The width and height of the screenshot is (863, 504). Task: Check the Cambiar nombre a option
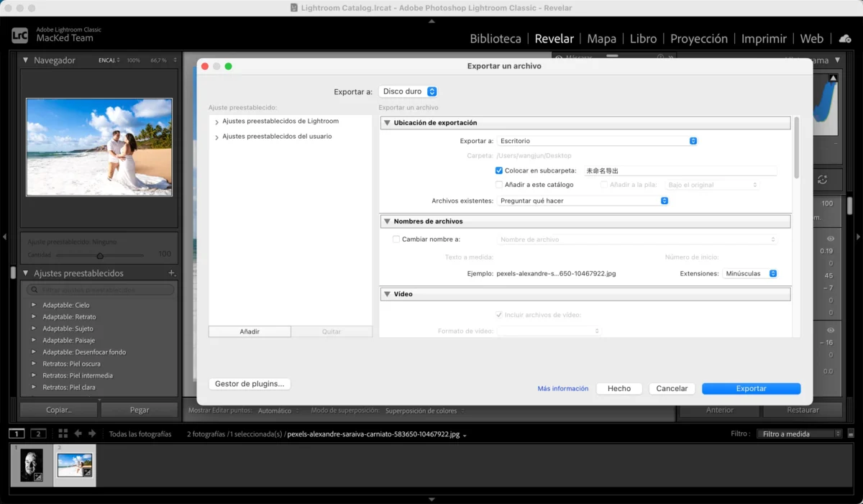pyautogui.click(x=396, y=239)
